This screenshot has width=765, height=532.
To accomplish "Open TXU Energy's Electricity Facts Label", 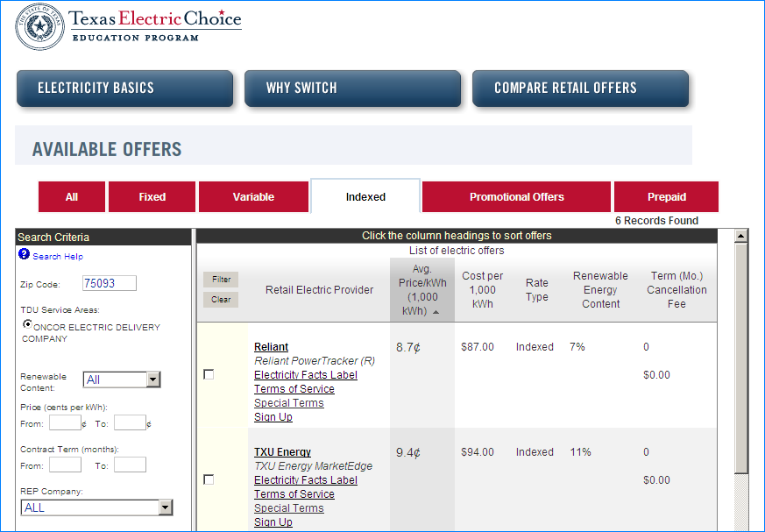I will coord(306,480).
